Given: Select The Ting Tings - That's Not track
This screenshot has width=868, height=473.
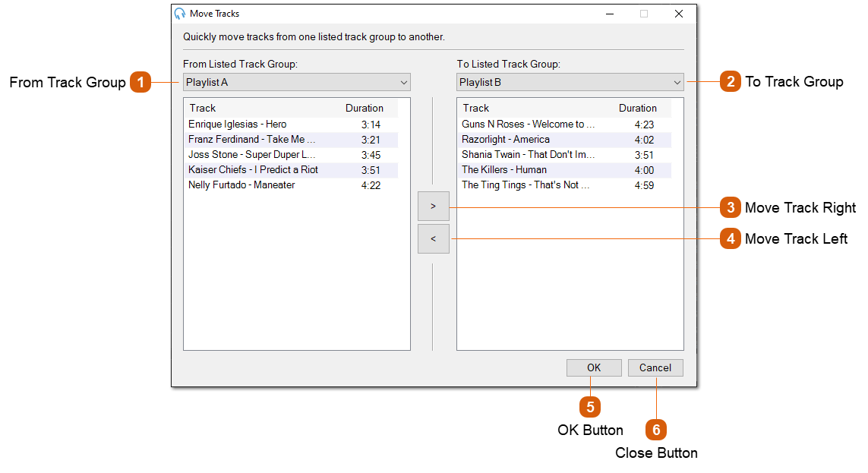Looking at the screenshot, I should 526,185.
